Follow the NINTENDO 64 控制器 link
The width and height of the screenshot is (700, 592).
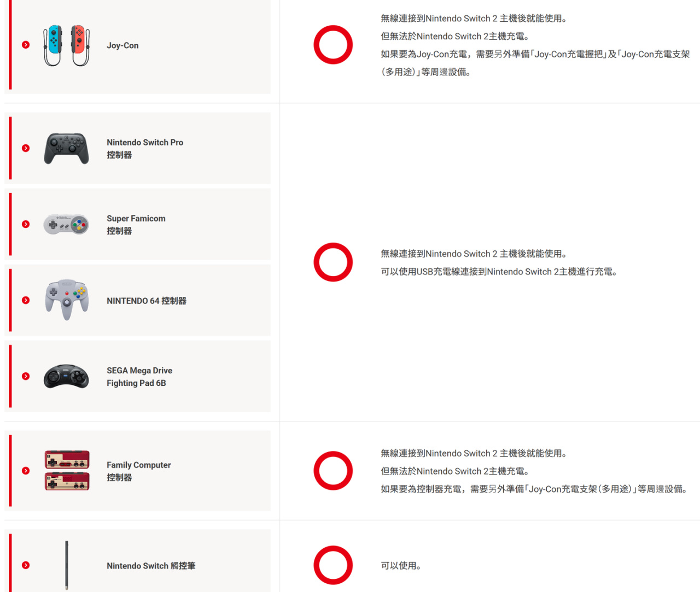147,301
